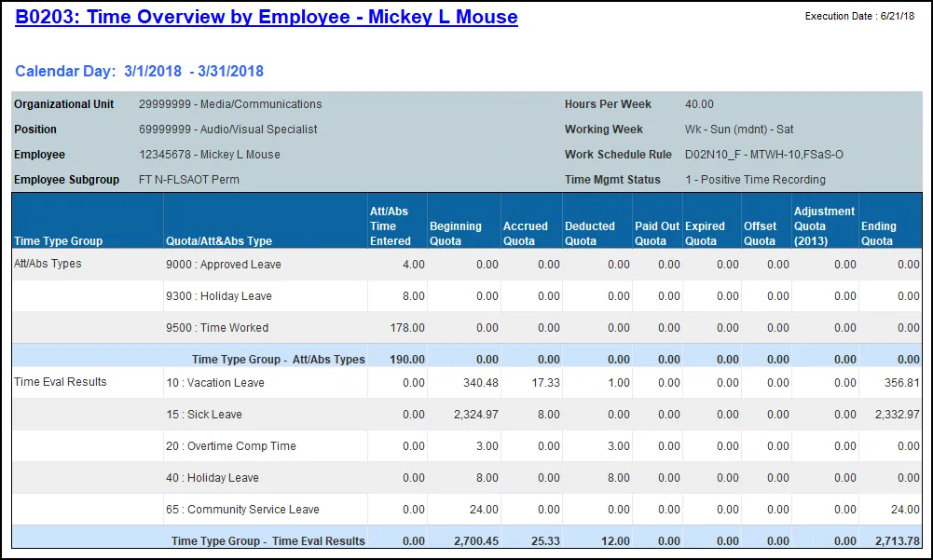Select the Att/Abs Time Entered column header
Screen dimensions: 933x560
[391, 226]
